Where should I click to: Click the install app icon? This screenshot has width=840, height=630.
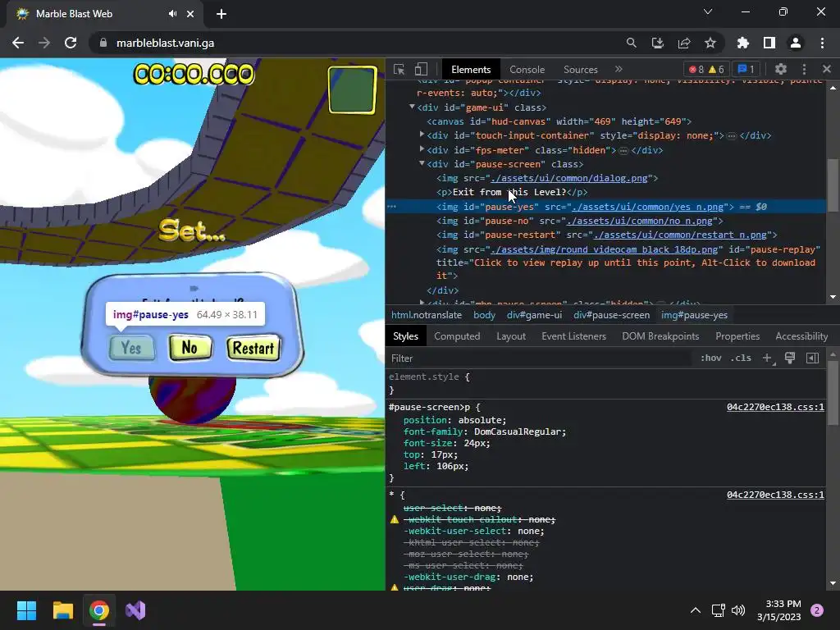657,43
